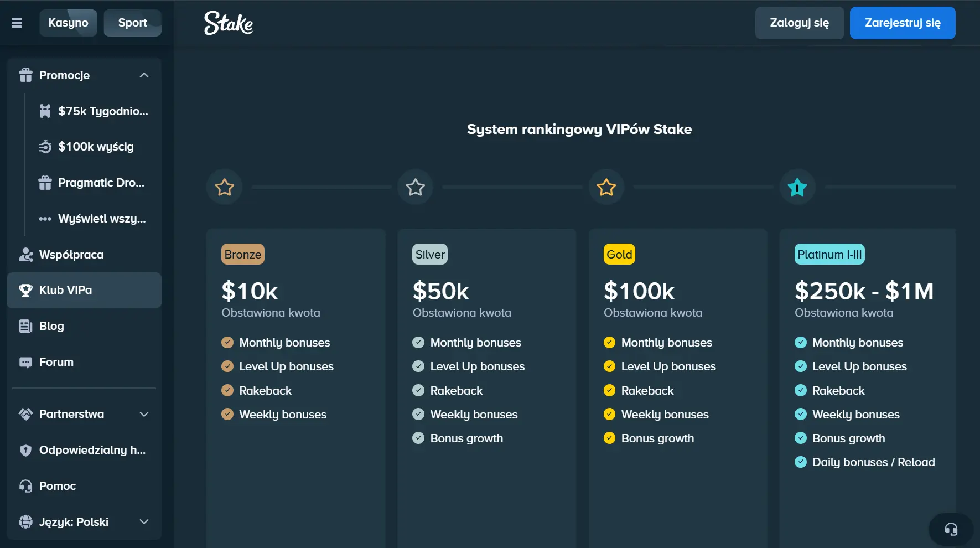
Task: Click the Bronze tier star icon
Action: point(225,187)
